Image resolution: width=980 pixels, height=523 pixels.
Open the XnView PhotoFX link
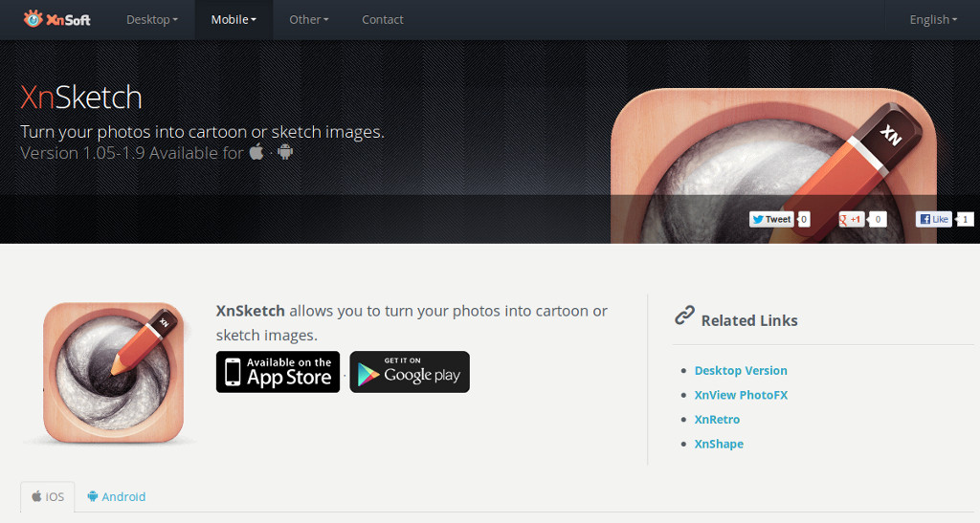741,395
